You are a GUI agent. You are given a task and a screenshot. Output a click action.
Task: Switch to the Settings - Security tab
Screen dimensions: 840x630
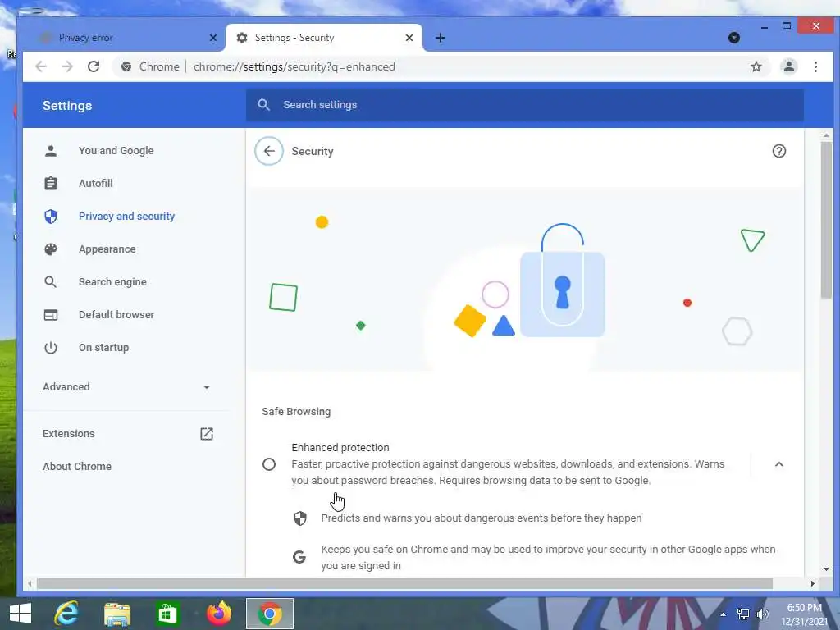pos(323,38)
